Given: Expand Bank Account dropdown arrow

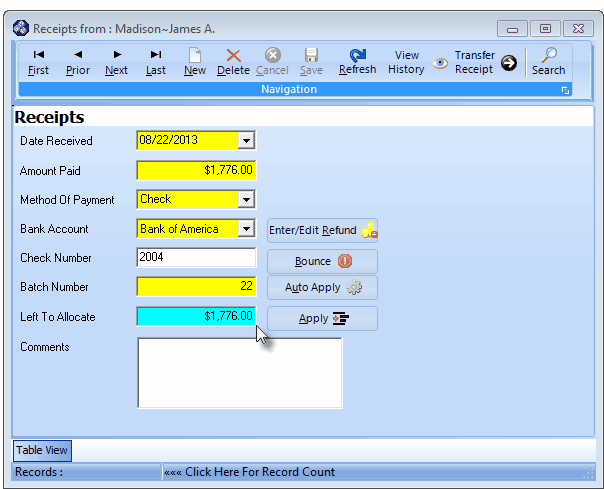Looking at the screenshot, I should (x=246, y=229).
